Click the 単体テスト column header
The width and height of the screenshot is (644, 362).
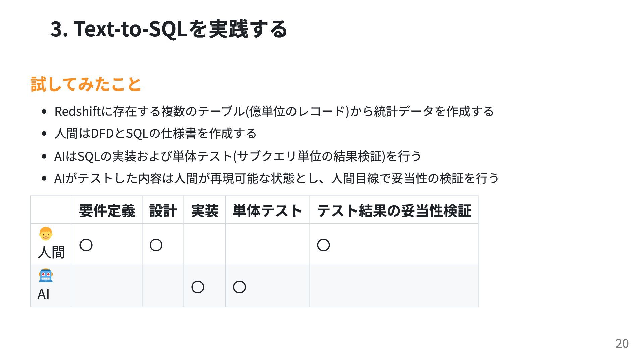pyautogui.click(x=267, y=210)
